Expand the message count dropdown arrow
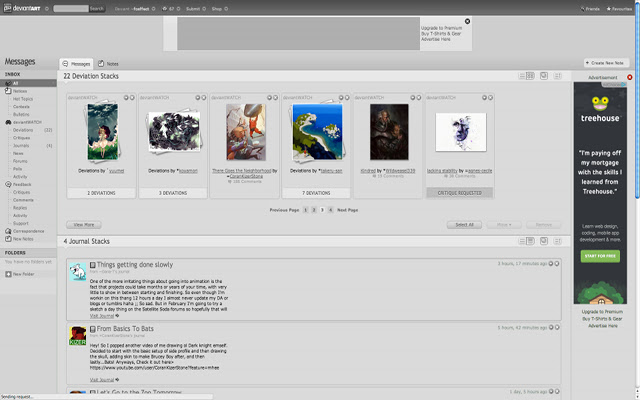Image resolution: width=640 pixels, height=400 pixels. [x=178, y=9]
